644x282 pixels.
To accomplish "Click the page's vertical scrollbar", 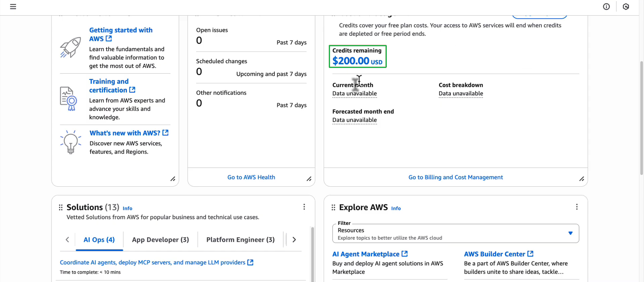I will pyautogui.click(x=641, y=117).
